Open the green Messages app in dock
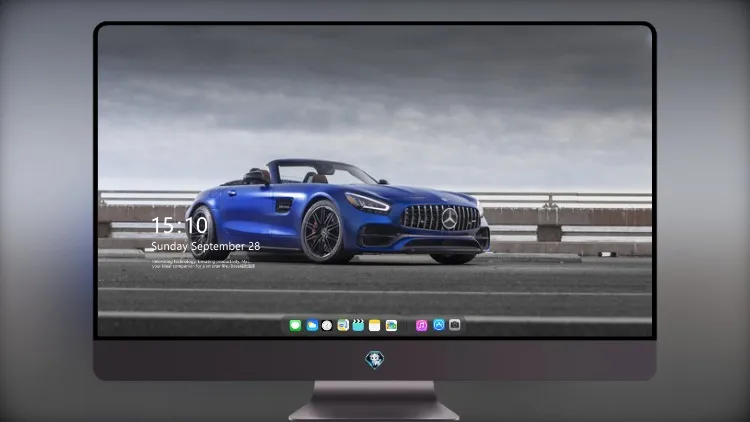The width and height of the screenshot is (750, 422). (x=295, y=325)
